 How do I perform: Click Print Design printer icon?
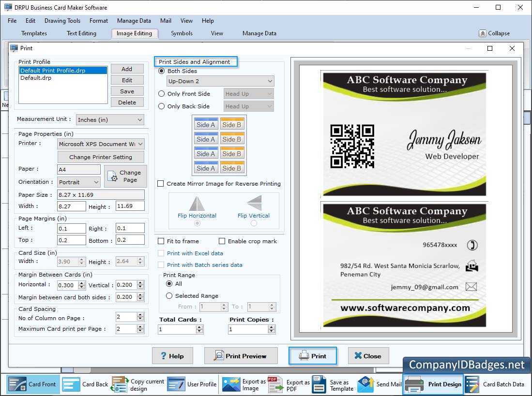coord(414,384)
